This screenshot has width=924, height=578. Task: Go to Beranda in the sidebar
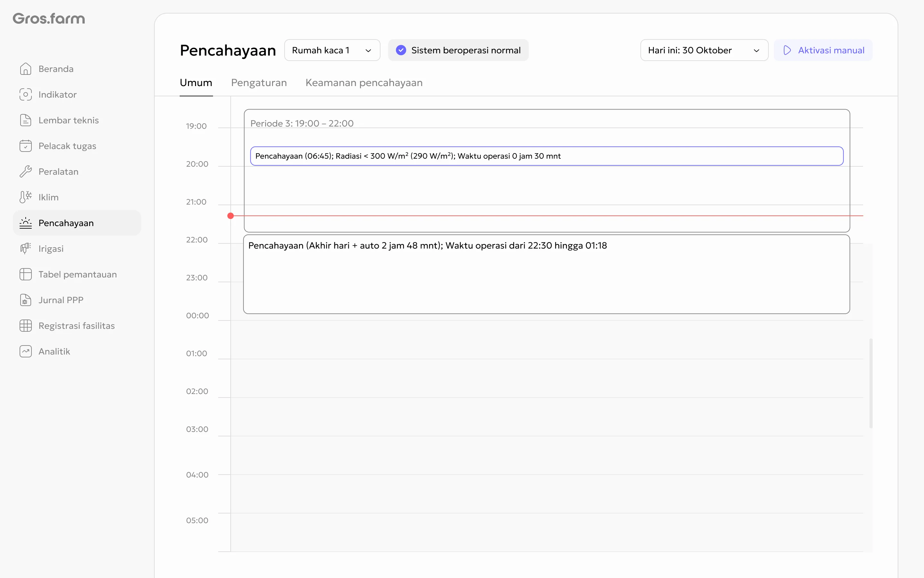77,69
